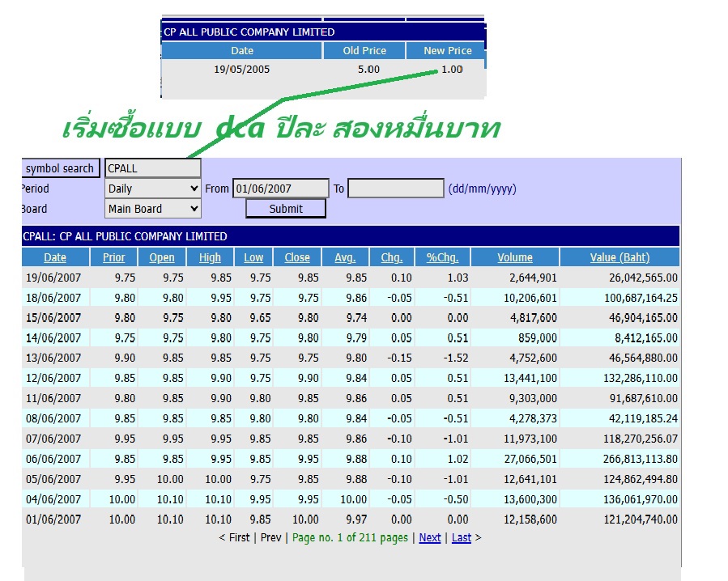Viewport: 728px width, 581px height.
Task: Click the 'CPALL: CP ALL PUBLIC COMPANY LIMITED' title
Action: coord(125,236)
